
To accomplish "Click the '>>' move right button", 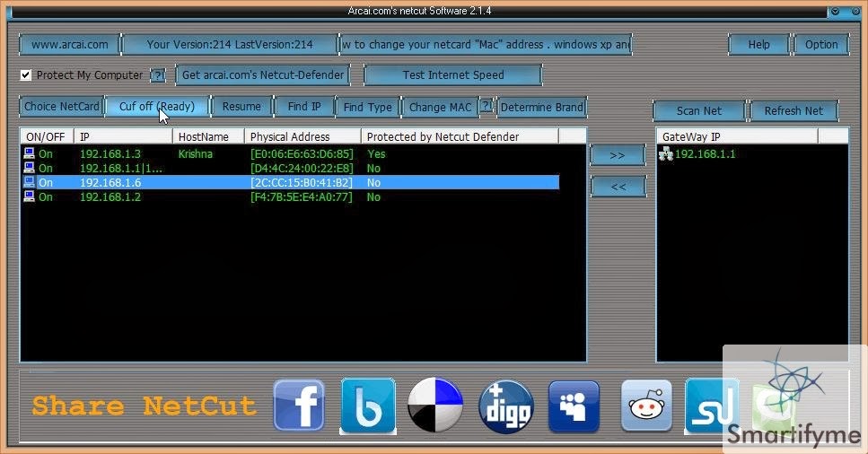I will 618,155.
